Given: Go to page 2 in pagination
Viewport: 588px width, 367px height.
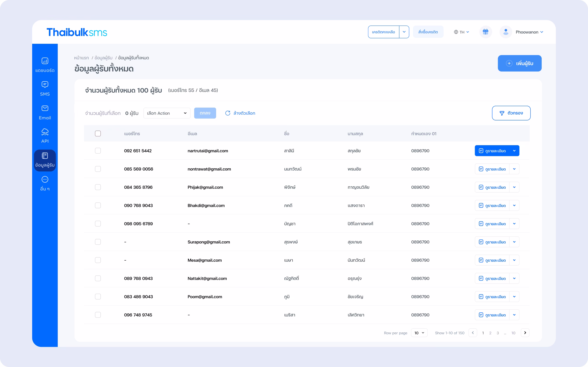Looking at the screenshot, I should point(490,333).
